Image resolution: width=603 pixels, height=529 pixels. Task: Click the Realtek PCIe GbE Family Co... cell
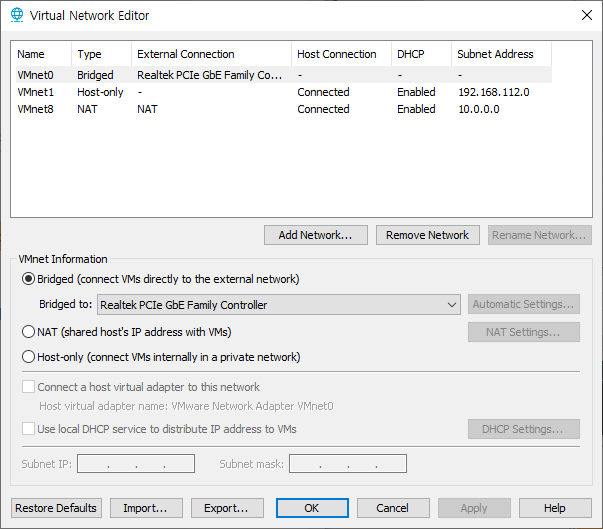(210, 75)
